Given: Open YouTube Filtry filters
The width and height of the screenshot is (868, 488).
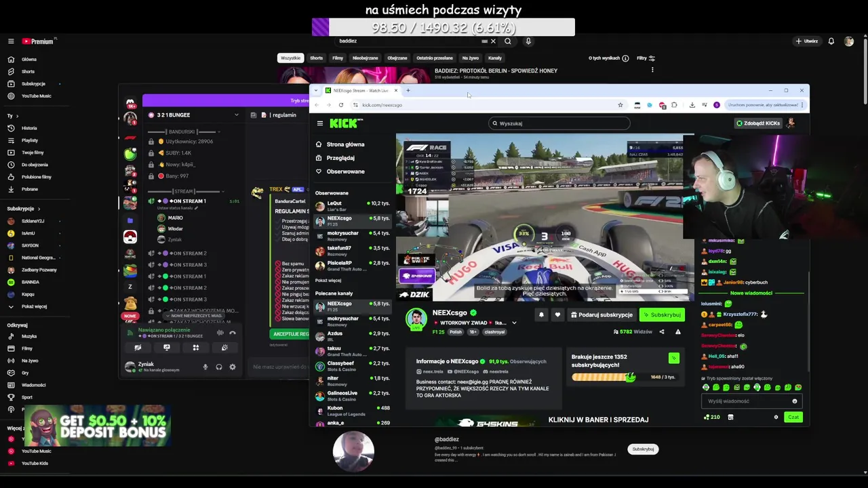Looking at the screenshot, I should (x=646, y=58).
